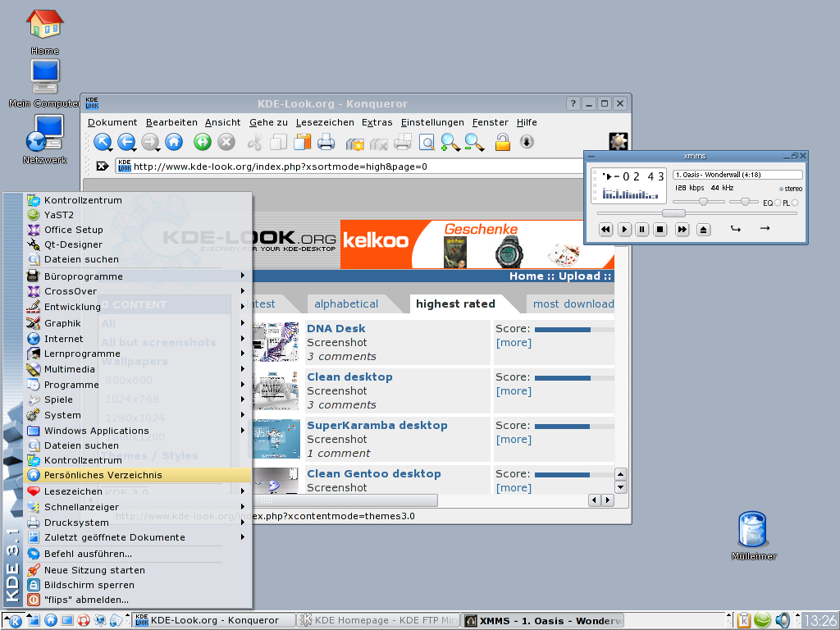Expand the Multimedia submenu
This screenshot has height=630, width=840.
tap(138, 369)
